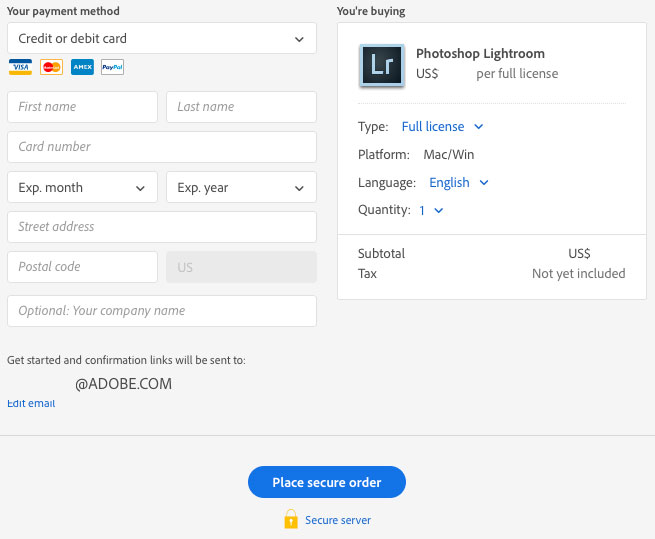Open the Secure server link
This screenshot has width=655, height=539.
(338, 520)
